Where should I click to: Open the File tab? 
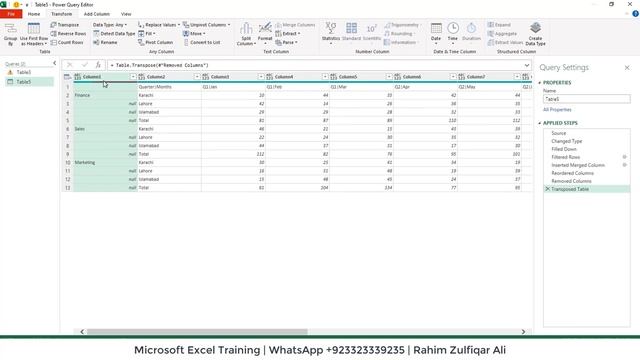point(11,14)
